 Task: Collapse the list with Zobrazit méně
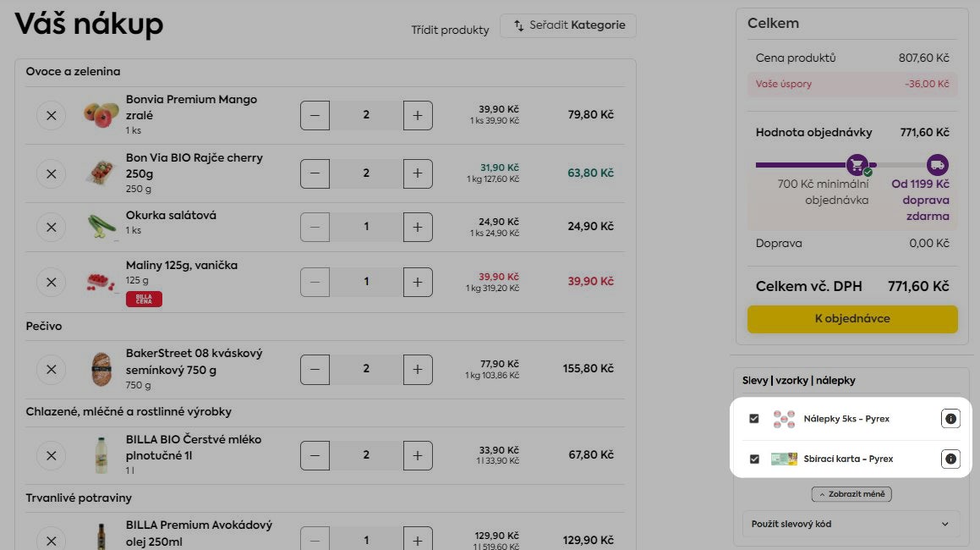point(851,494)
